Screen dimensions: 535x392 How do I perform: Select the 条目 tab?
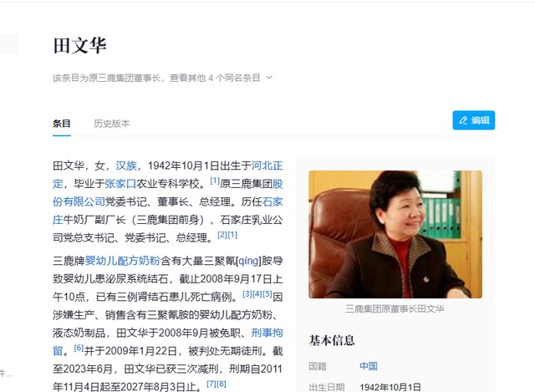pos(62,124)
